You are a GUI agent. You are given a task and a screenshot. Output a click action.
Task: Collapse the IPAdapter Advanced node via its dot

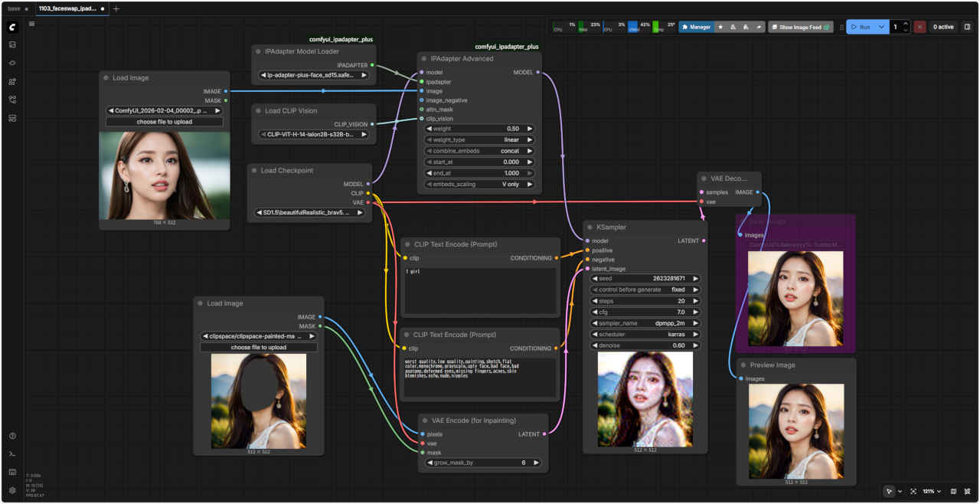423,58
